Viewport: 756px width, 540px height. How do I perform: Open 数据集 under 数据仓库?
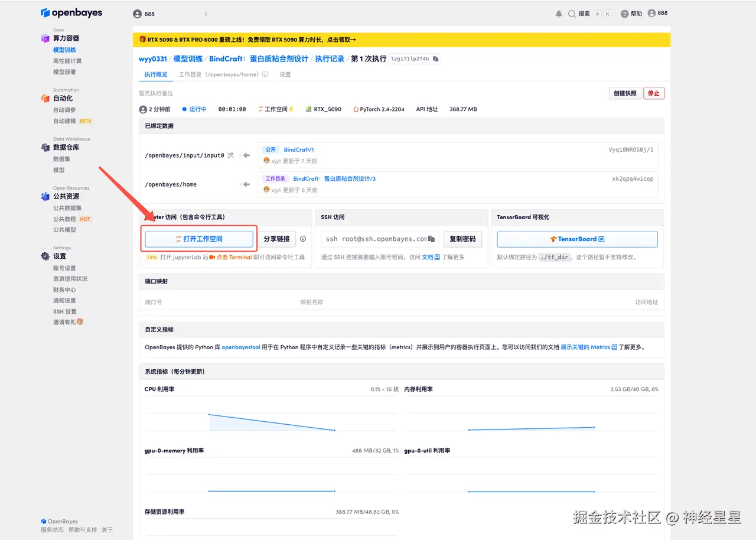point(61,159)
